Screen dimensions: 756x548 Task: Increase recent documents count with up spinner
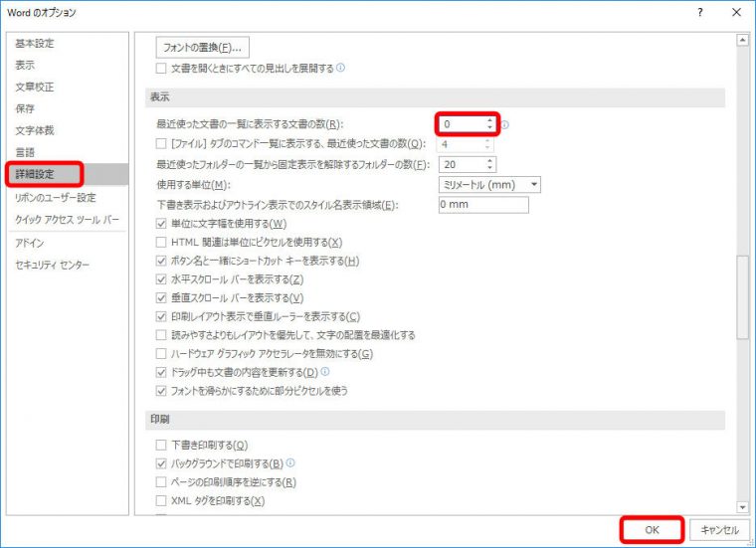(x=489, y=120)
